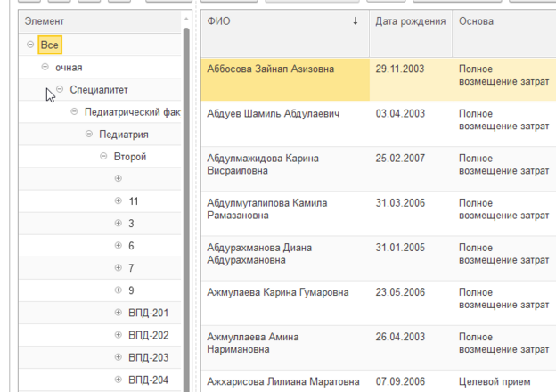The image size is (556, 392).
Task: Click the plus icon beside group "7"
Action: pos(118,268)
